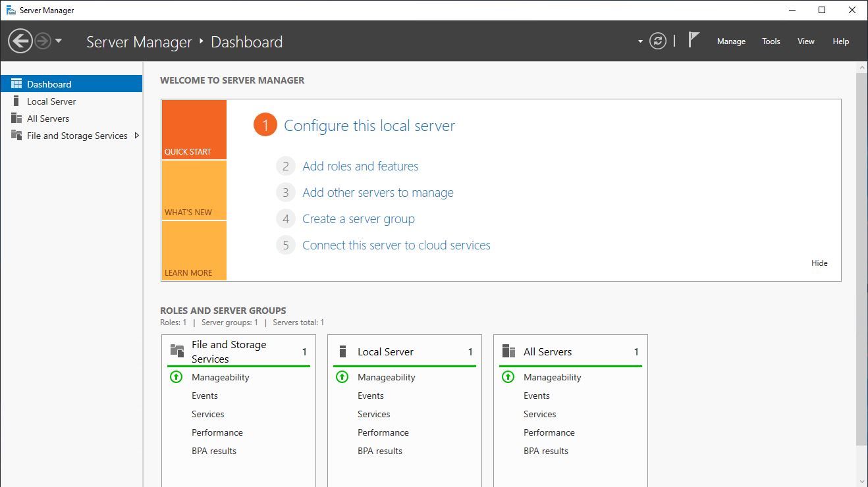Viewport: 868px width, 487px height.
Task: Click Configure this local server link
Action: tap(369, 126)
